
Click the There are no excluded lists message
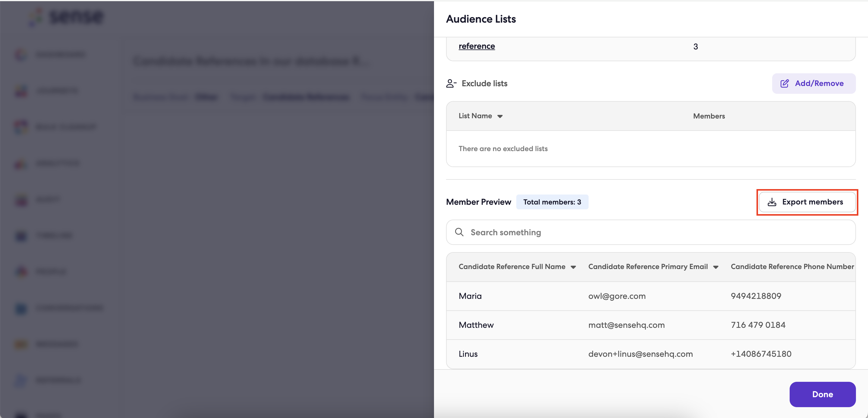(x=503, y=149)
